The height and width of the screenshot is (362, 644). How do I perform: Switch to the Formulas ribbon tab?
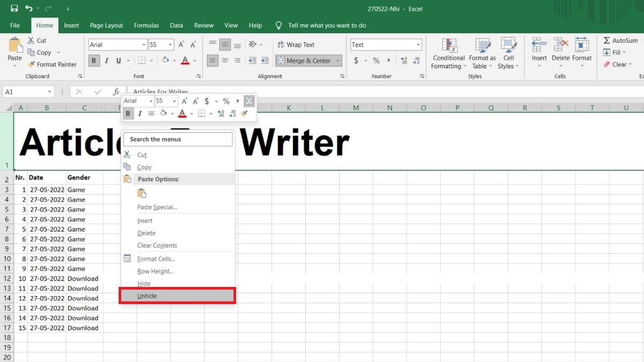coord(146,25)
